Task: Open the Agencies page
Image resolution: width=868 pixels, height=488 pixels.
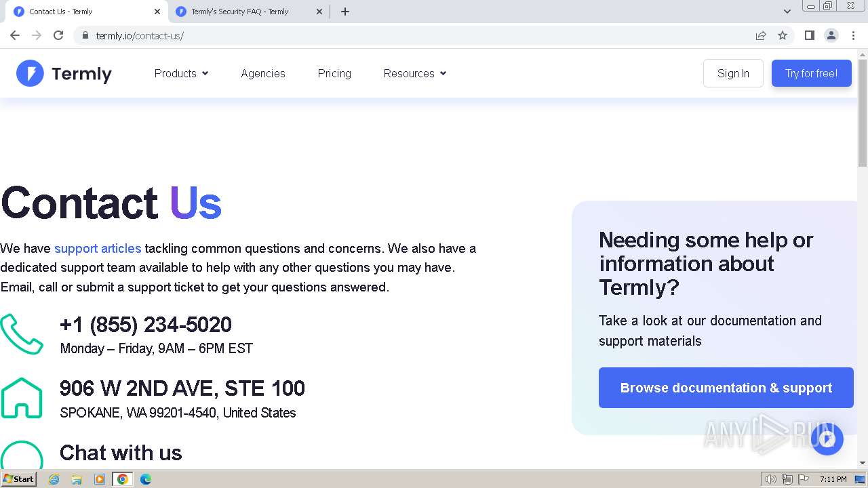Action: pos(263,73)
